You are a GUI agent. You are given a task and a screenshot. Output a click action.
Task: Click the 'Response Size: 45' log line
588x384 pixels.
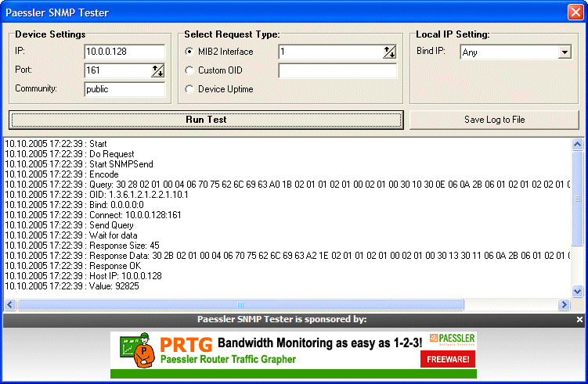tap(81, 246)
